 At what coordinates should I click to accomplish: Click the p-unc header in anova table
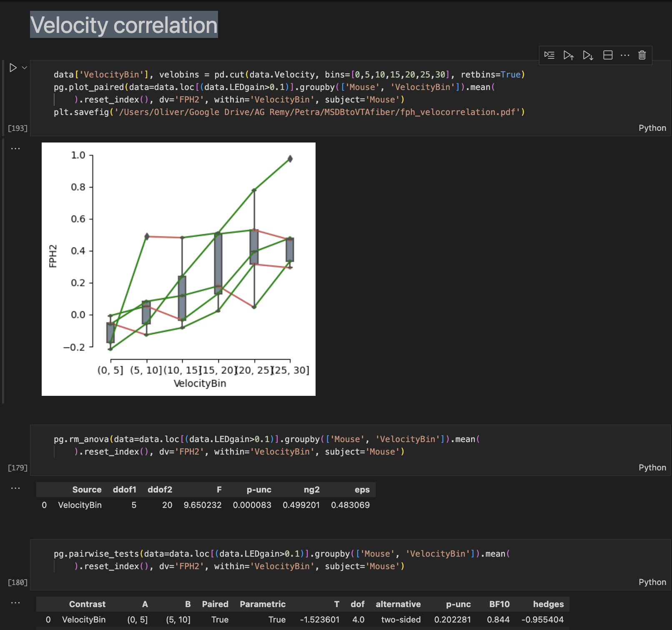point(259,490)
